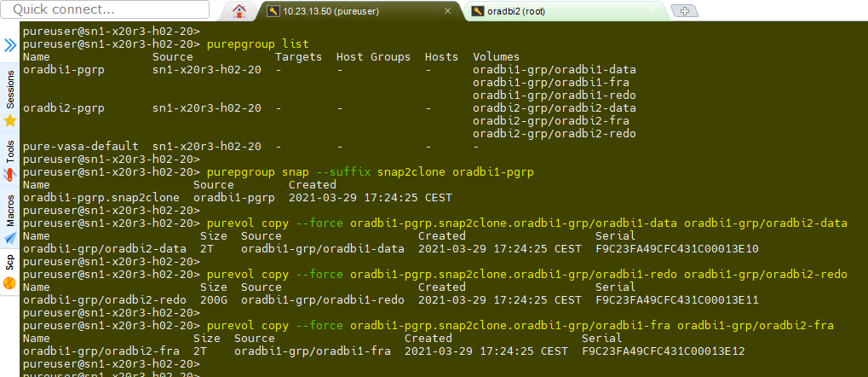868x377 pixels.
Task: Click volume 'oradbi2-grp/oradbi2-data' in list
Action: tap(555, 107)
